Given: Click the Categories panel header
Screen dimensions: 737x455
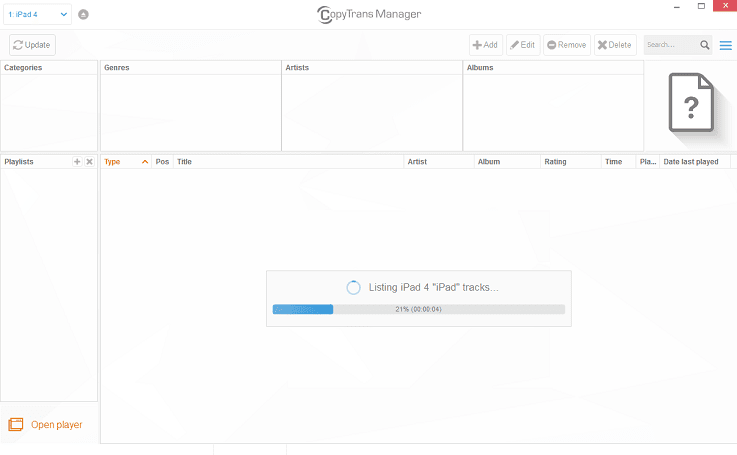Looking at the screenshot, I should pyautogui.click(x=49, y=68).
